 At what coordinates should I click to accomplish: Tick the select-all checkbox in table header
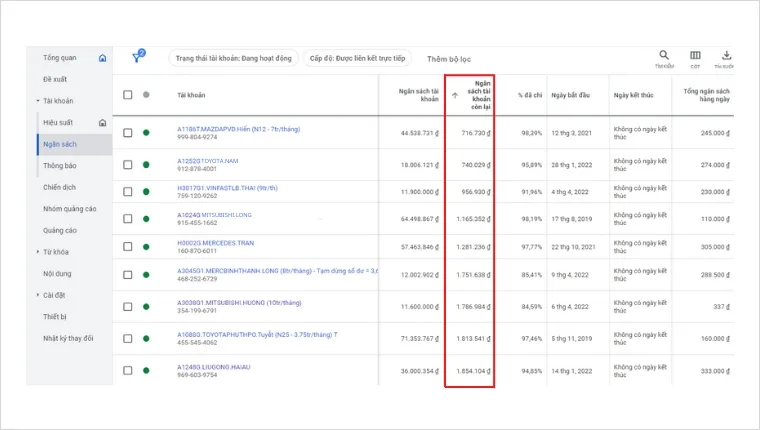tap(127, 95)
